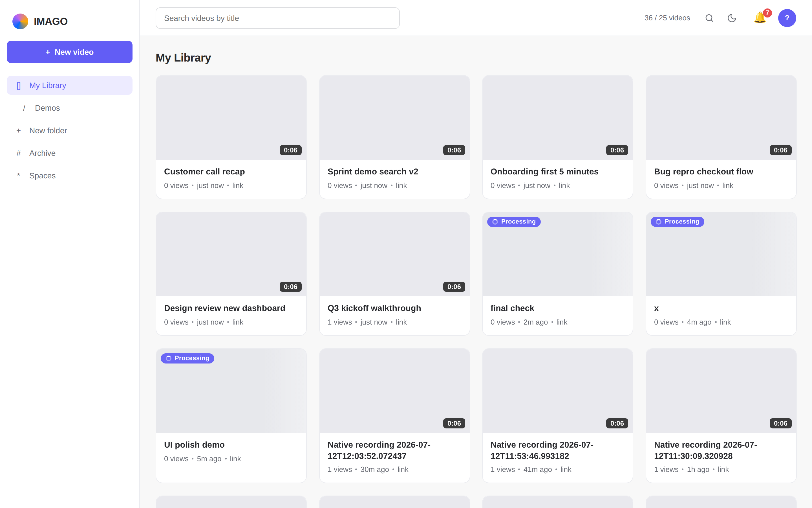Open the 11:53:46 native recording thumbnail
The image size is (812, 508).
[558, 391]
